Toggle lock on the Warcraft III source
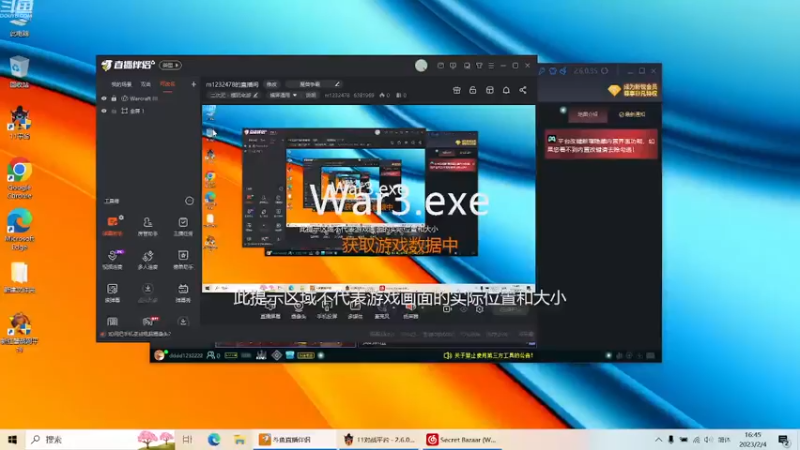Viewport: 800px width, 450px height. 114,98
